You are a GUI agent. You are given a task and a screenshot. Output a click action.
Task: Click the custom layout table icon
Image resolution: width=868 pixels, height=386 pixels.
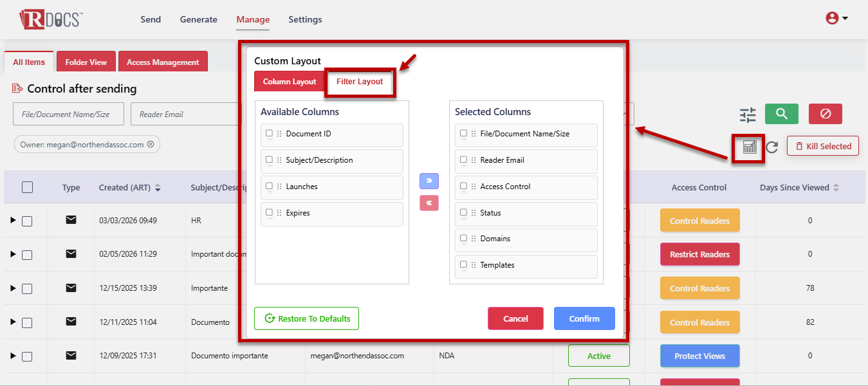click(x=750, y=147)
